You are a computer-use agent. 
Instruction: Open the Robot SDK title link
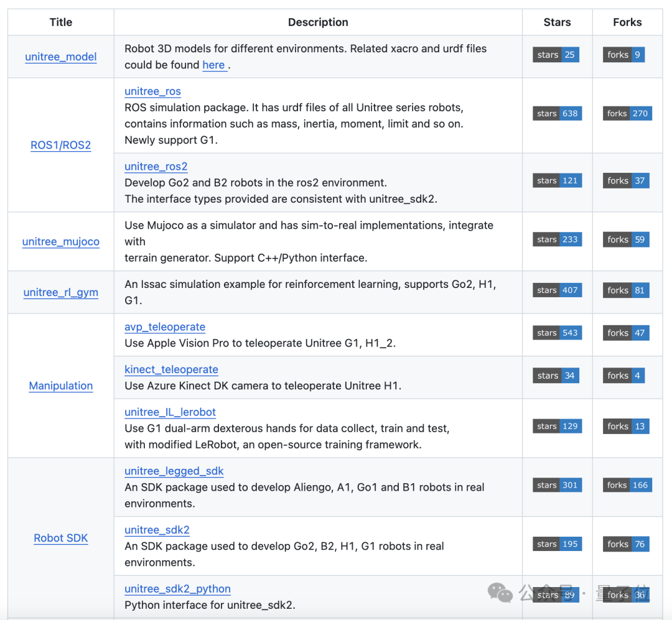pos(61,538)
